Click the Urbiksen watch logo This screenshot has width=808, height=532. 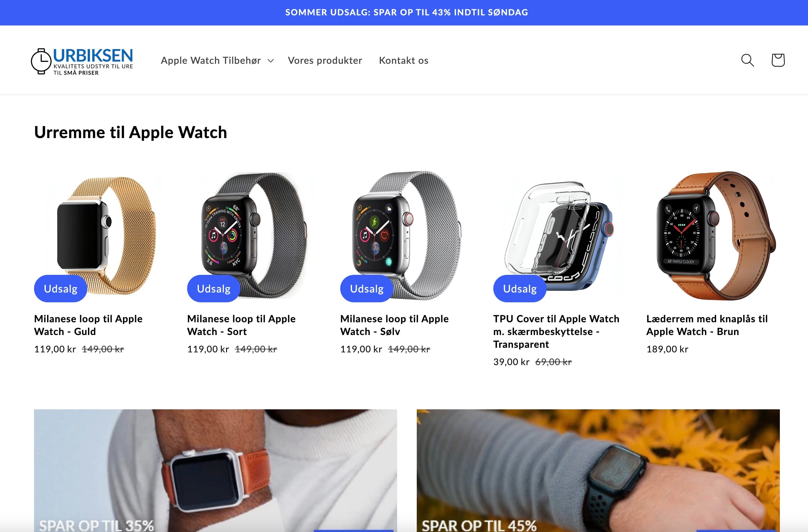(82, 61)
